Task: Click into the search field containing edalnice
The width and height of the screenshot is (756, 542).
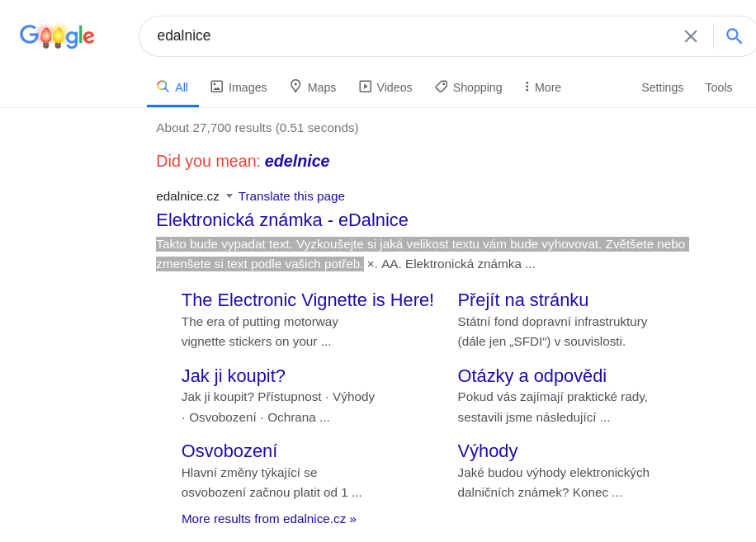Action: click(414, 35)
